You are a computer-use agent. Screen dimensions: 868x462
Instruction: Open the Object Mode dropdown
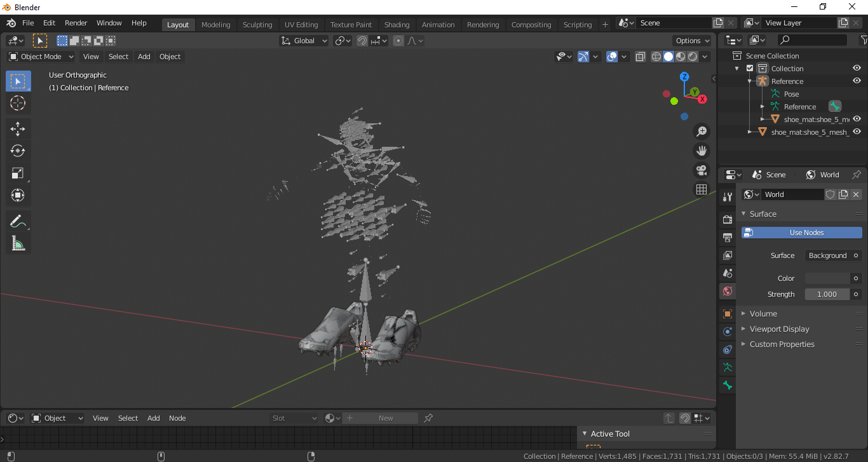41,57
